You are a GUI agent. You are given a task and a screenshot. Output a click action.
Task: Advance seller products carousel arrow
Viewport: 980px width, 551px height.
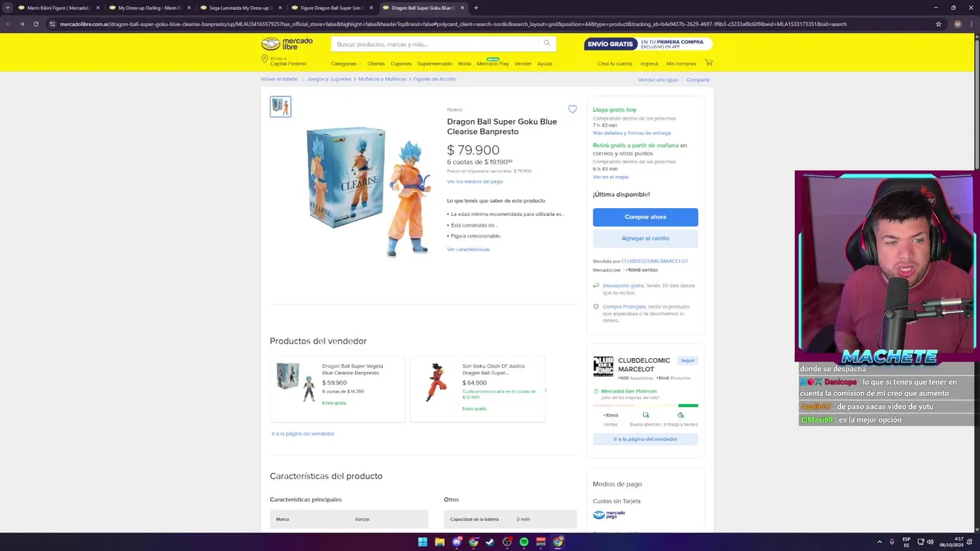click(x=545, y=390)
